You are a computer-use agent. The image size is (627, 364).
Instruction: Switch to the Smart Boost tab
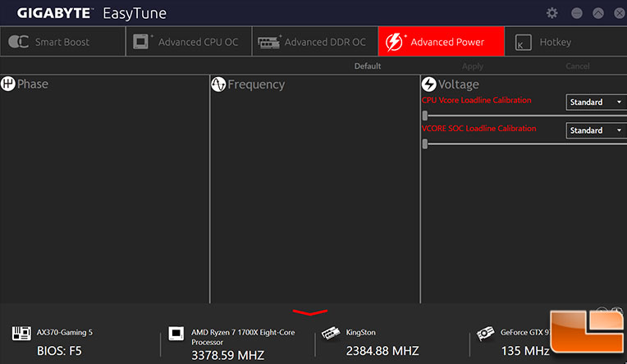coord(62,42)
